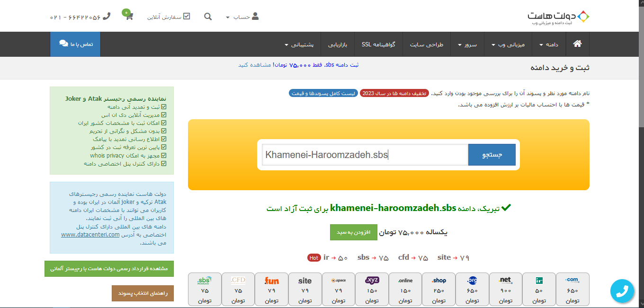Click مشاهده قرارداد رسمی green button
The width and height of the screenshot is (644, 308).
[x=109, y=268]
